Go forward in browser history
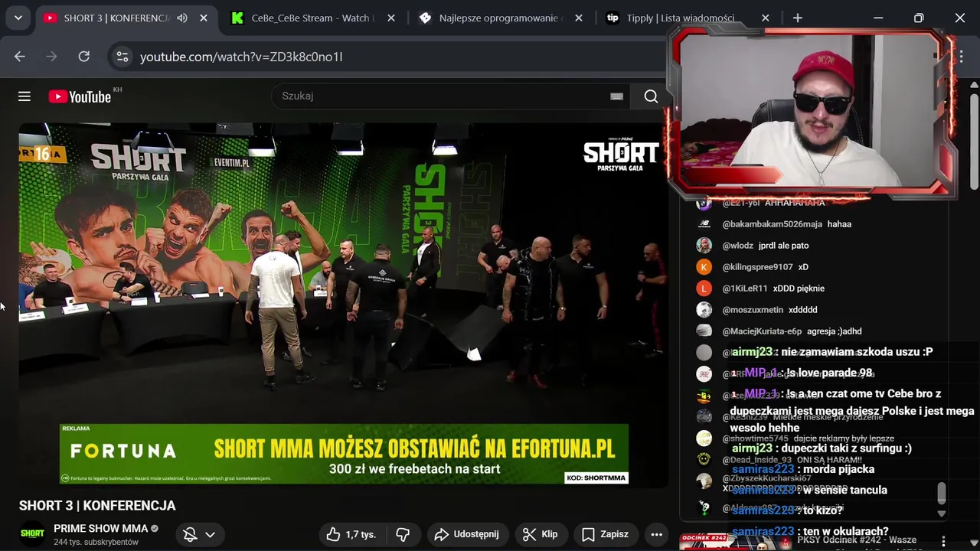 point(52,57)
